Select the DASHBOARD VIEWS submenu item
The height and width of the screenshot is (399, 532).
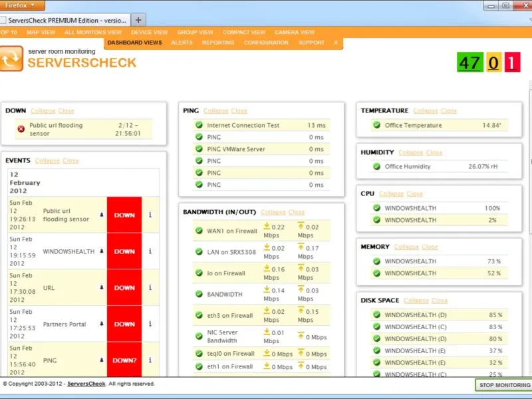pos(135,43)
